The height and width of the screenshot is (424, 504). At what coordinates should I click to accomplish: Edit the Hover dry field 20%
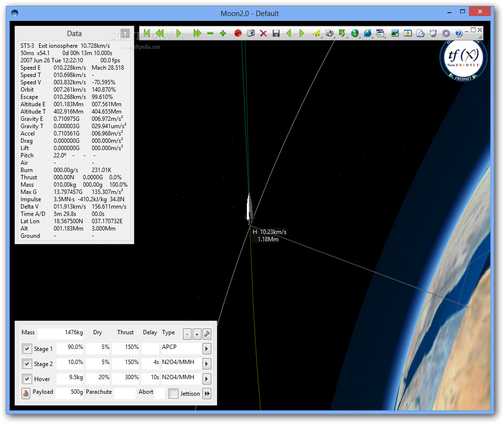[98, 379]
